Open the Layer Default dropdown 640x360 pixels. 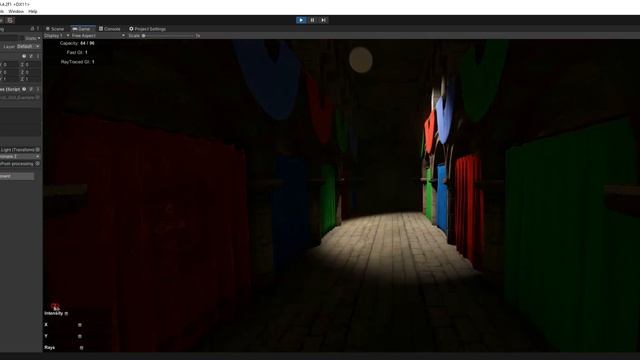pos(28,47)
